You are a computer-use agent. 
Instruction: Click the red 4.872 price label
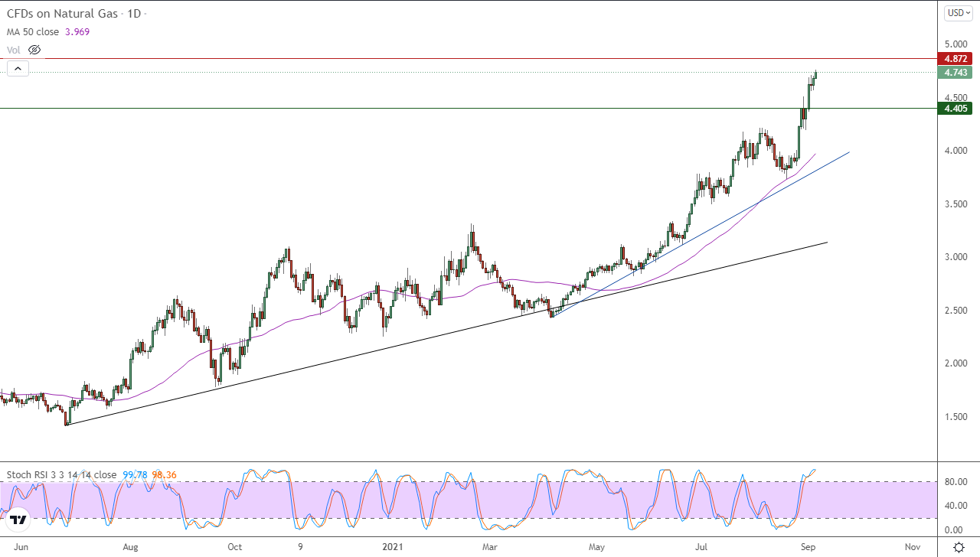[x=956, y=58]
